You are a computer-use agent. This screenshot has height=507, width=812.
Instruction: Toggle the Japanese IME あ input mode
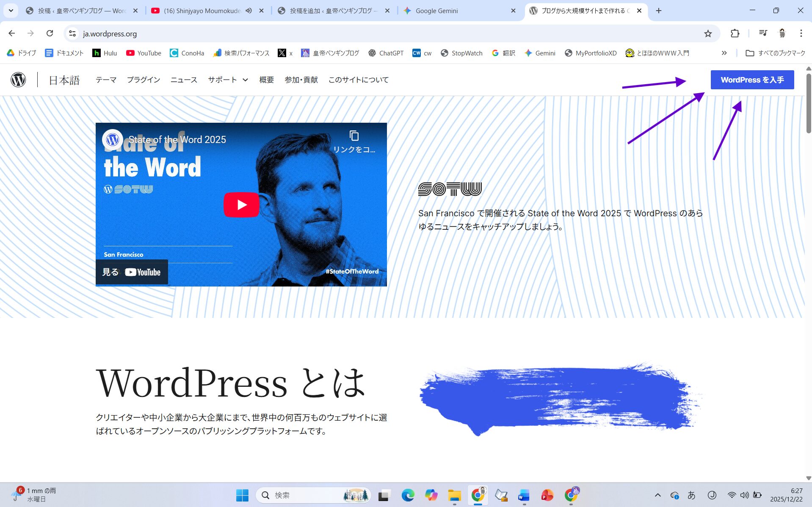click(691, 495)
